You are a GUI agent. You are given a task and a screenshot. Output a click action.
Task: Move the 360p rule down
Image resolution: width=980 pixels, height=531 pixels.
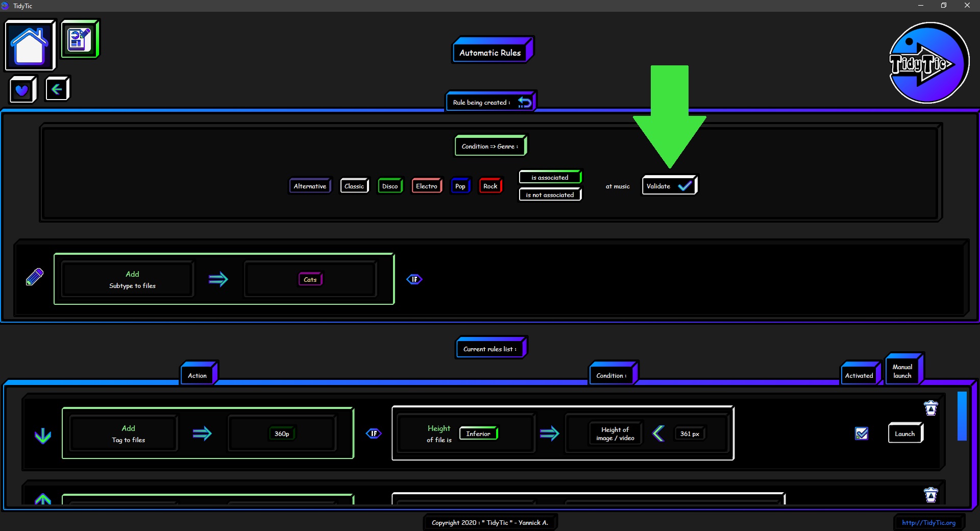pos(43,436)
